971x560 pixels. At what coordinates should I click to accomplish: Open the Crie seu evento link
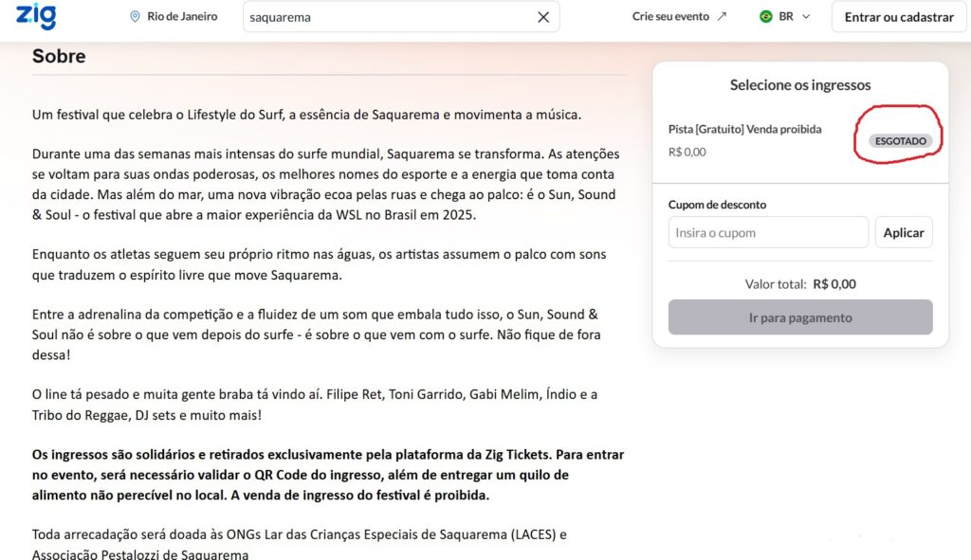click(670, 17)
